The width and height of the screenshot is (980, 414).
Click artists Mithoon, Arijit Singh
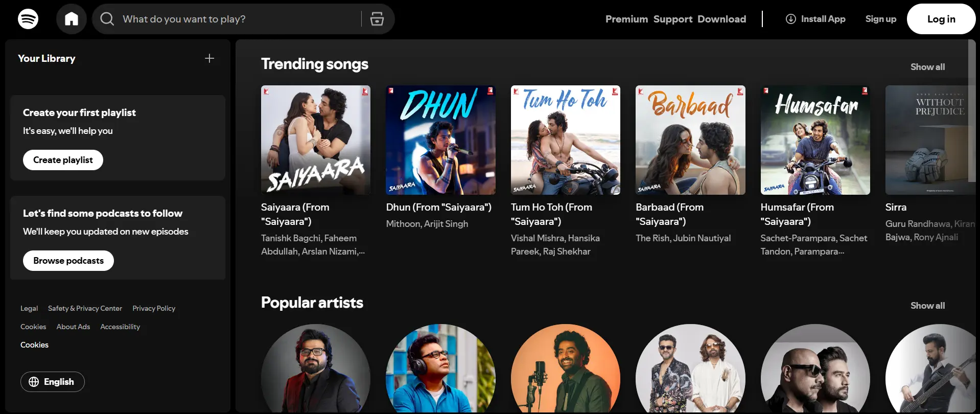coord(427,224)
